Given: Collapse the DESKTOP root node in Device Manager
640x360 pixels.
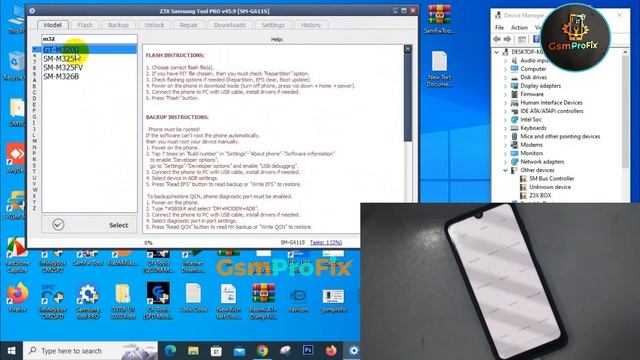Looking at the screenshot, I should [496, 52].
